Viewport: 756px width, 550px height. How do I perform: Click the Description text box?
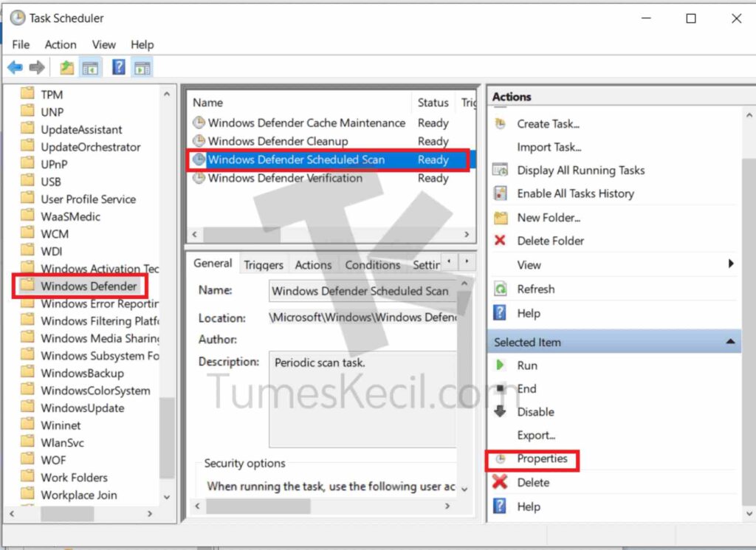pos(362,399)
